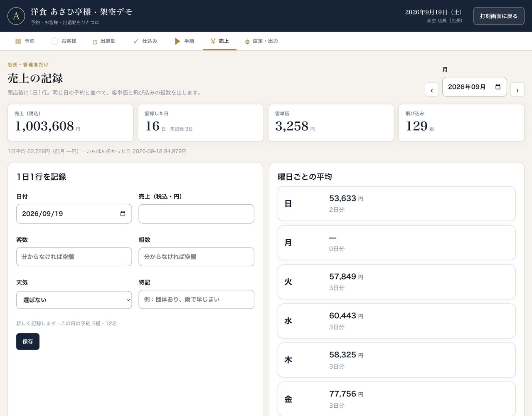
Task: Click 打刻画面に戻る button
Action: pyautogui.click(x=499, y=16)
